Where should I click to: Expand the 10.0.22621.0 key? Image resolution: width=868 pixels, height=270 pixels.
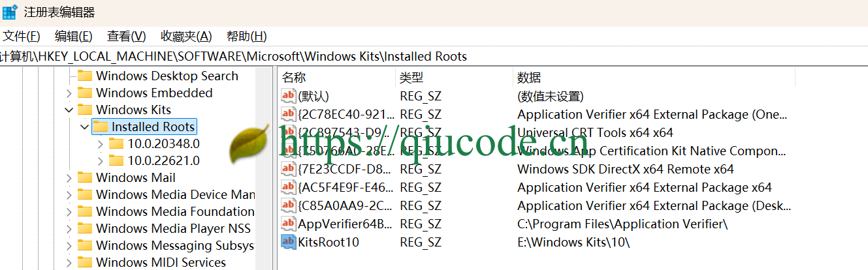100,161
